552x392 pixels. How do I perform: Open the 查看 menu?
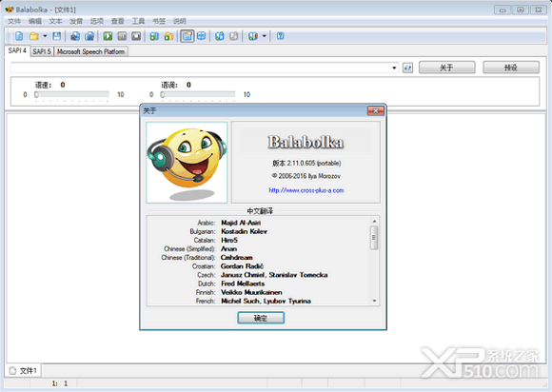click(x=118, y=21)
